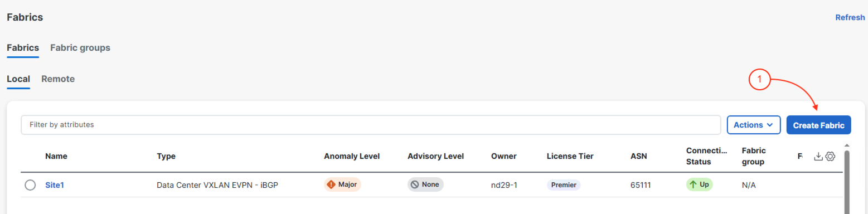
Task: Open table settings gear icon
Action: [830, 157]
